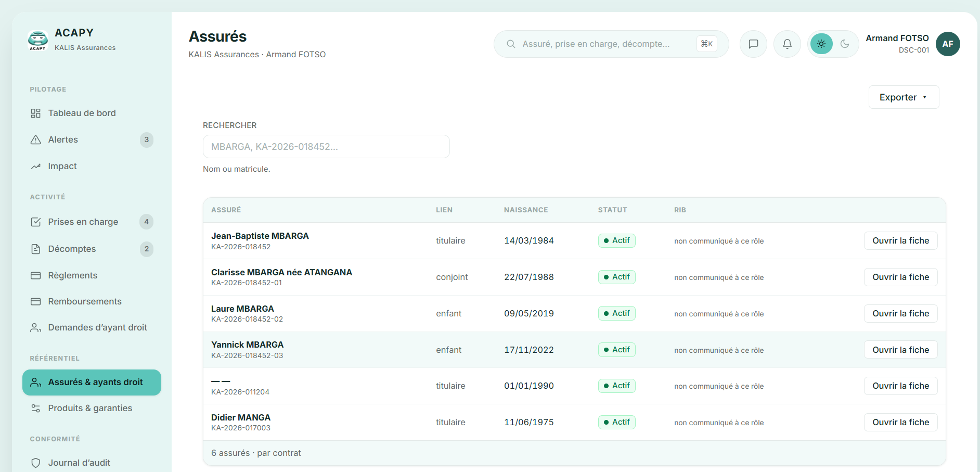This screenshot has width=980, height=472.
Task: Click the Règlements card icon
Action: pos(35,276)
